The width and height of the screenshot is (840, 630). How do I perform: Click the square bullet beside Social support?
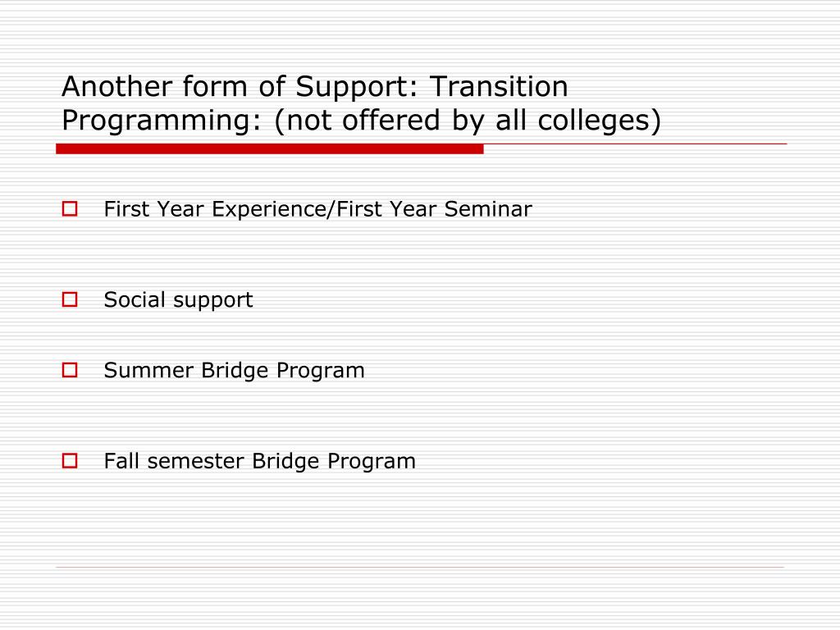[69, 300]
